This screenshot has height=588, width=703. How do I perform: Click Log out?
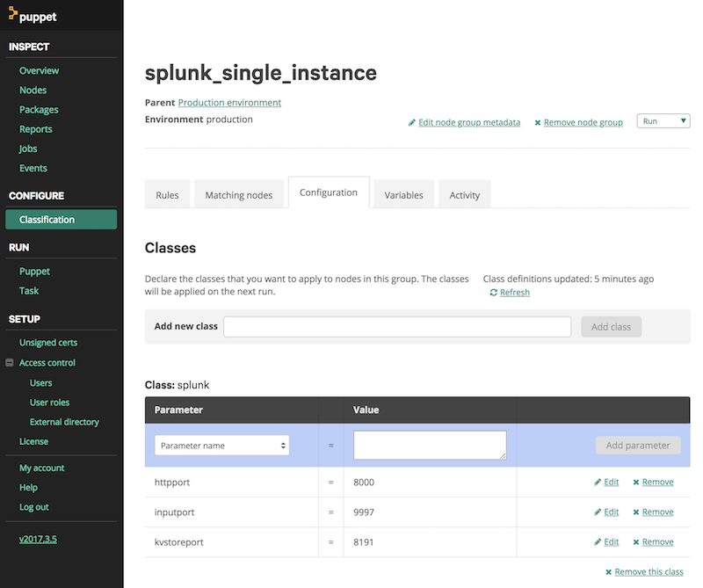click(x=34, y=507)
